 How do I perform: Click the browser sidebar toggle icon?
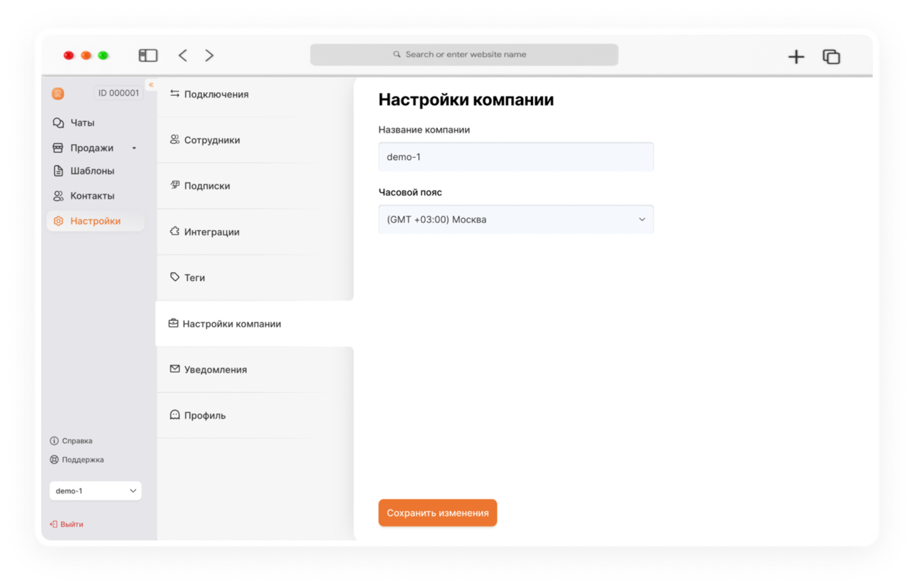(x=148, y=56)
